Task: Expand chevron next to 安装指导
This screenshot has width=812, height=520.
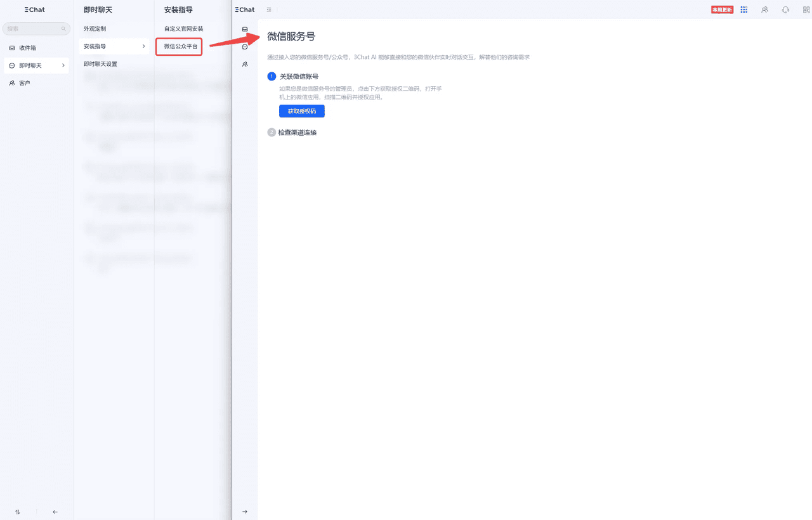Action: pos(143,46)
